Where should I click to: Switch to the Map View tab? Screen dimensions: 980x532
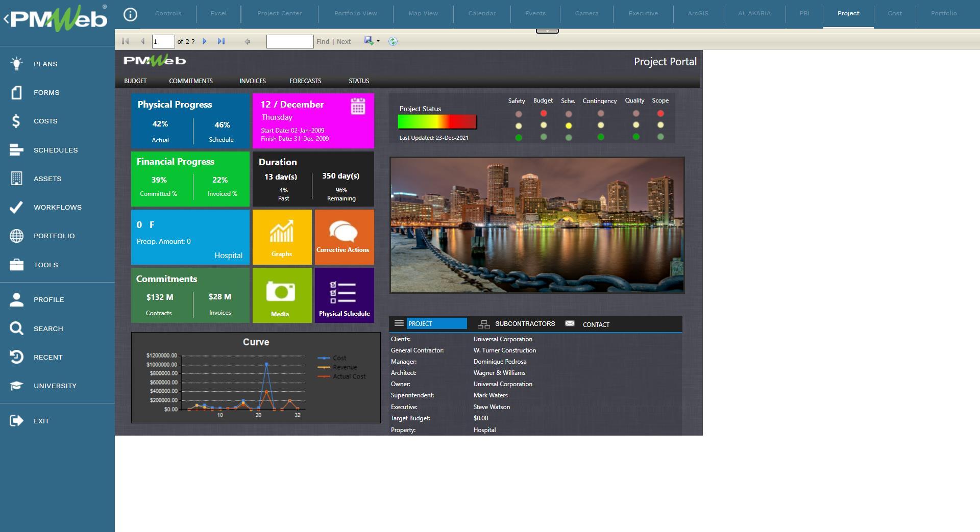423,13
